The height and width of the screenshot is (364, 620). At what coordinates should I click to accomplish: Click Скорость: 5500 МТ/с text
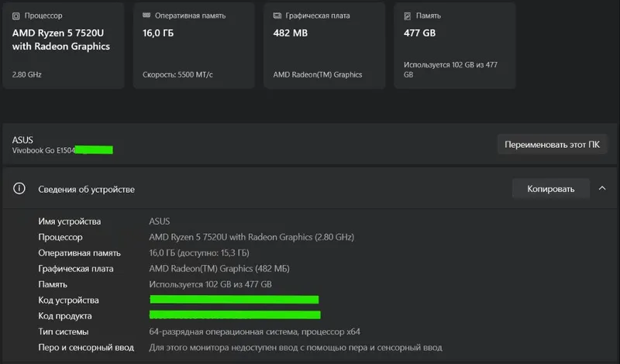pos(177,74)
